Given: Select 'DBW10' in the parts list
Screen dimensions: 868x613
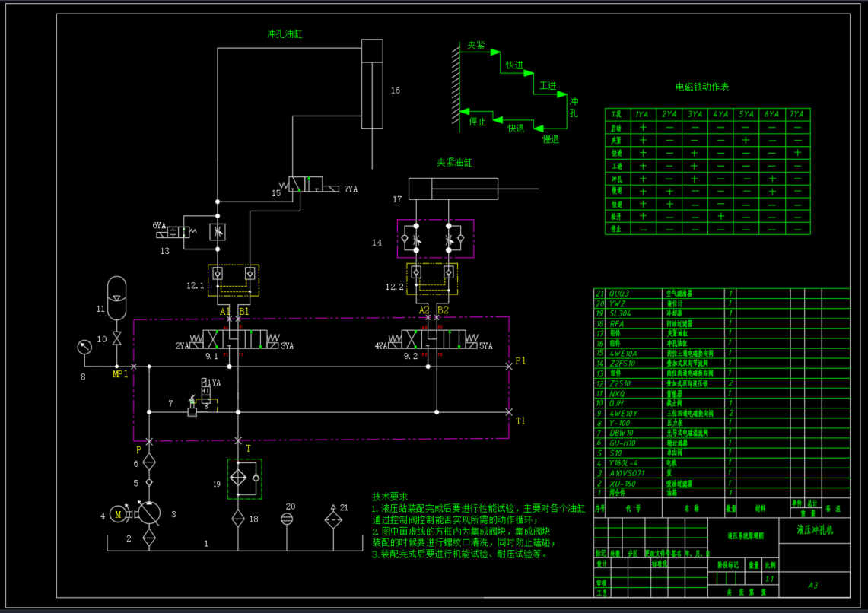Looking at the screenshot, I should click(x=621, y=434).
